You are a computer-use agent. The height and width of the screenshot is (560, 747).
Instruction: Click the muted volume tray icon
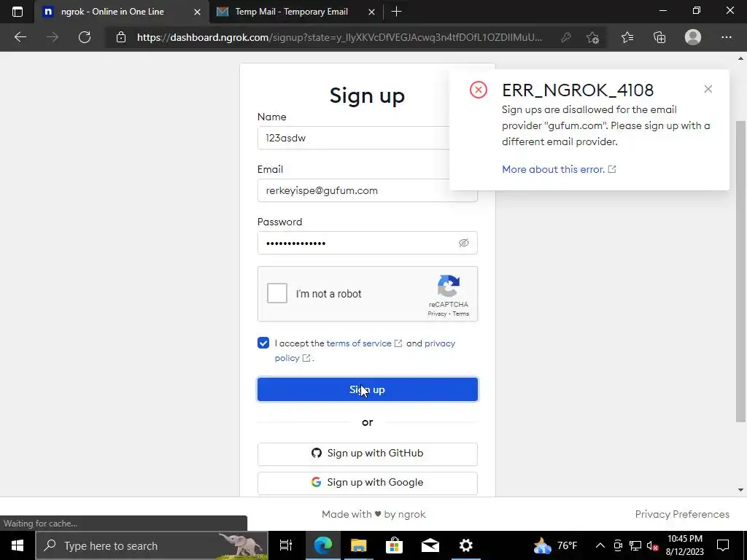tap(653, 545)
